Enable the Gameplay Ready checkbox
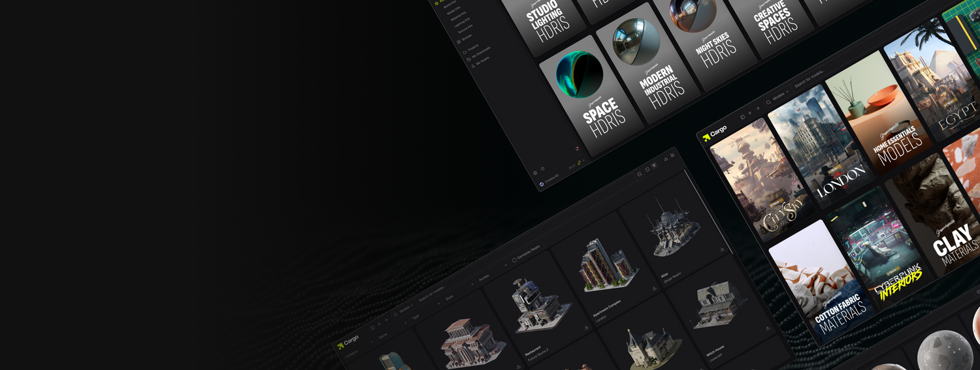Image resolution: width=980 pixels, height=370 pixels. click(514, 259)
